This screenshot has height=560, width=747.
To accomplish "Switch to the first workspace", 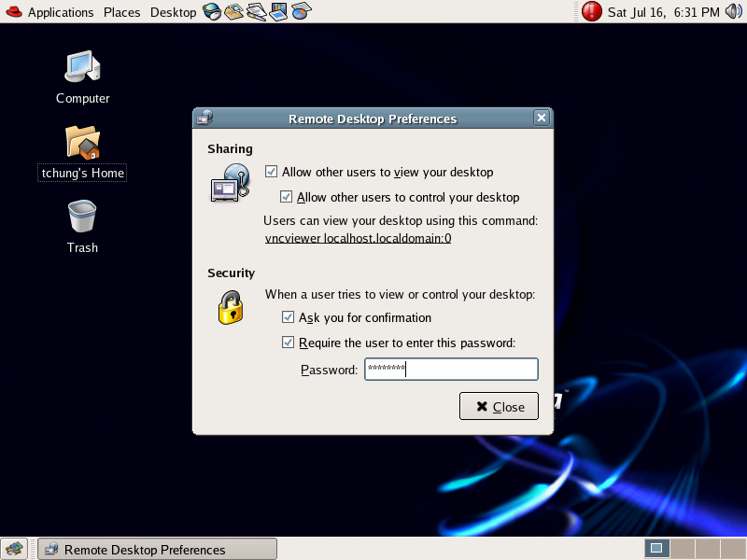I will (x=657, y=549).
